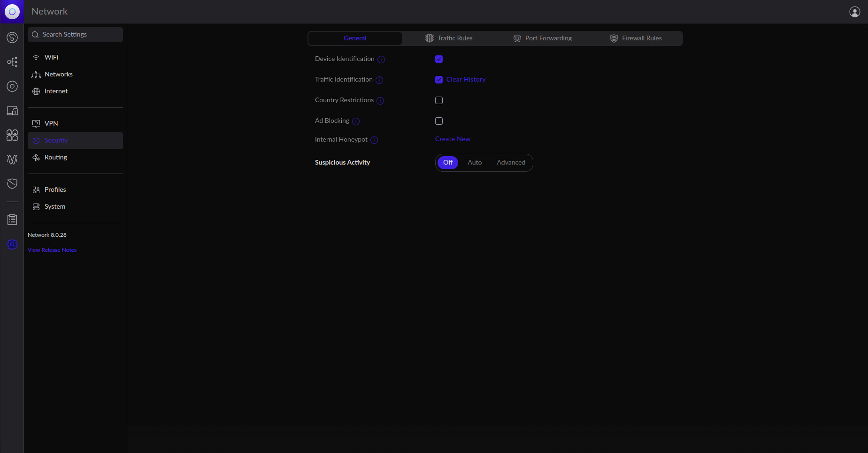The width and height of the screenshot is (868, 453).
Task: Click the settings gear icon in left rail
Action: pyautogui.click(x=12, y=244)
